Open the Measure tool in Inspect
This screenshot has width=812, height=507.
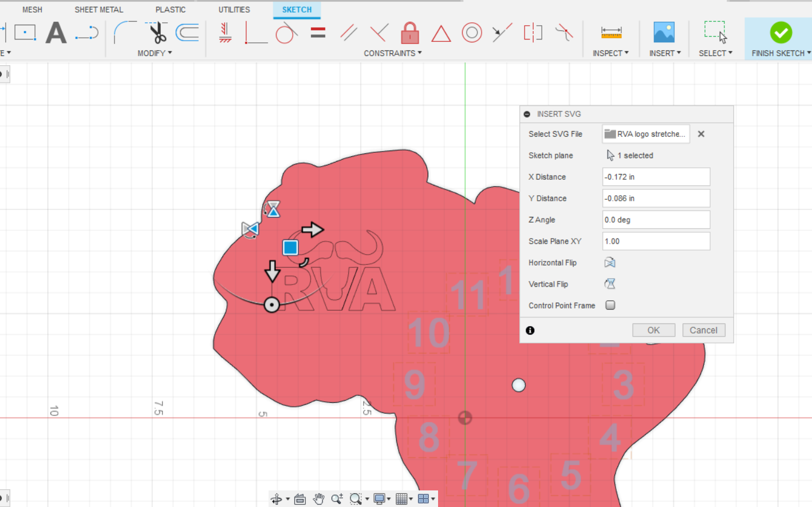[611, 33]
